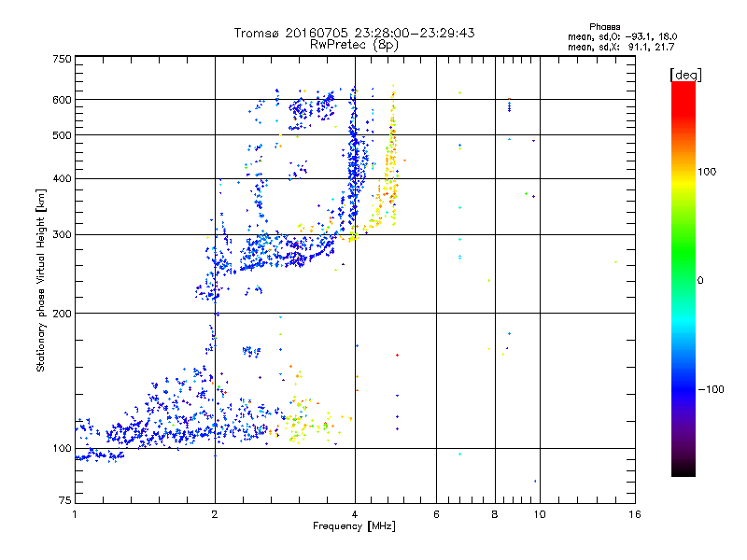Click the "Phases" heading text
Screen dimensions: 747x560
pyautogui.click(x=604, y=27)
